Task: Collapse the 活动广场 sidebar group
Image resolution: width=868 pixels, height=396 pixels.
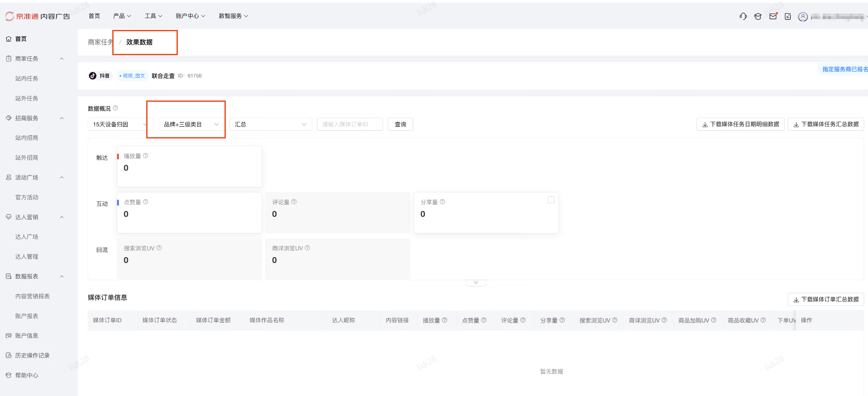Action: (62, 177)
